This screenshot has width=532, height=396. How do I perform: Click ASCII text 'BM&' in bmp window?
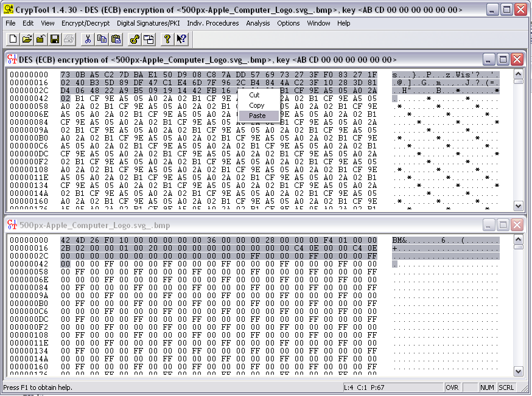(x=399, y=240)
